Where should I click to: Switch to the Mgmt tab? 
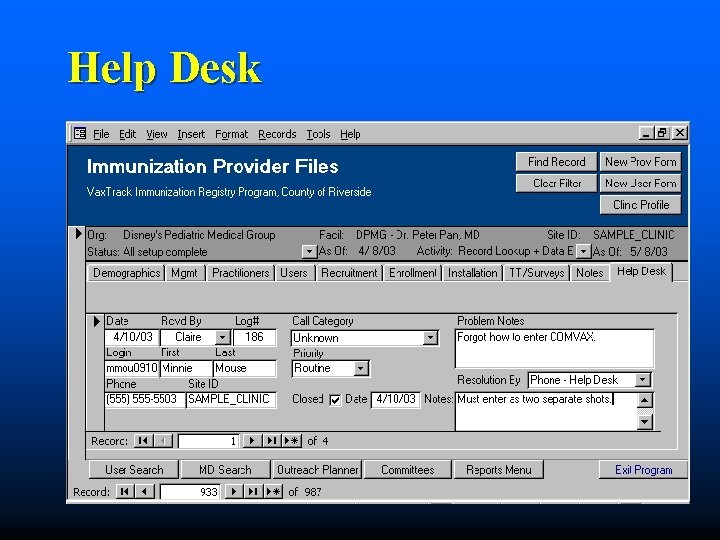[x=185, y=273]
